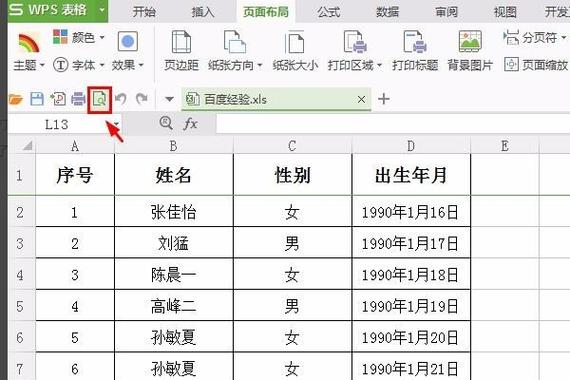Image resolution: width=570 pixels, height=380 pixels.
Task: Open the 主题 theme gallery
Action: [x=28, y=52]
